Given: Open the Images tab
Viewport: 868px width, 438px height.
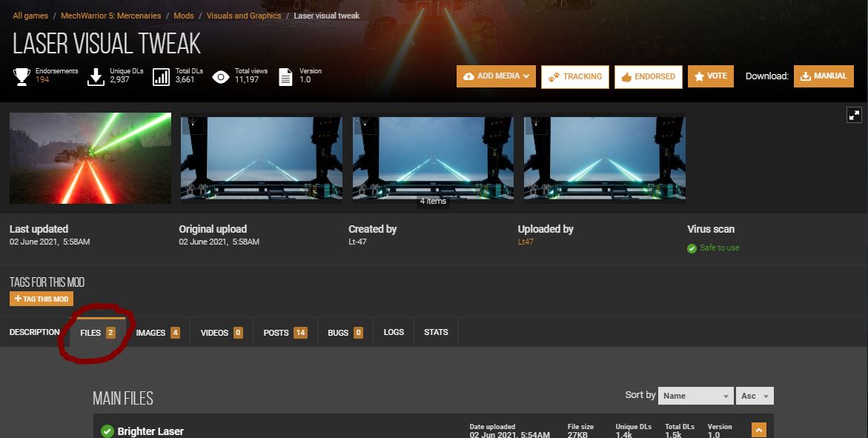Looking at the screenshot, I should pyautogui.click(x=158, y=332).
